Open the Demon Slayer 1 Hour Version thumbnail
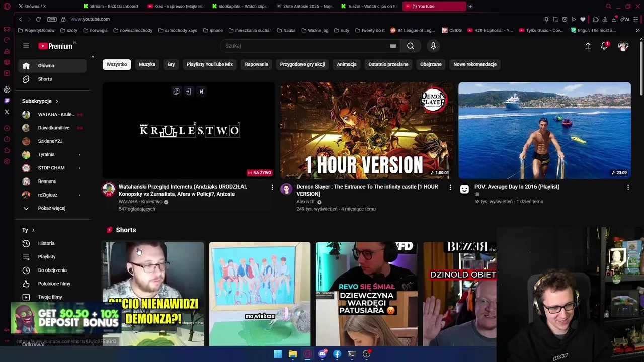This screenshot has height=362, width=644. (367, 131)
